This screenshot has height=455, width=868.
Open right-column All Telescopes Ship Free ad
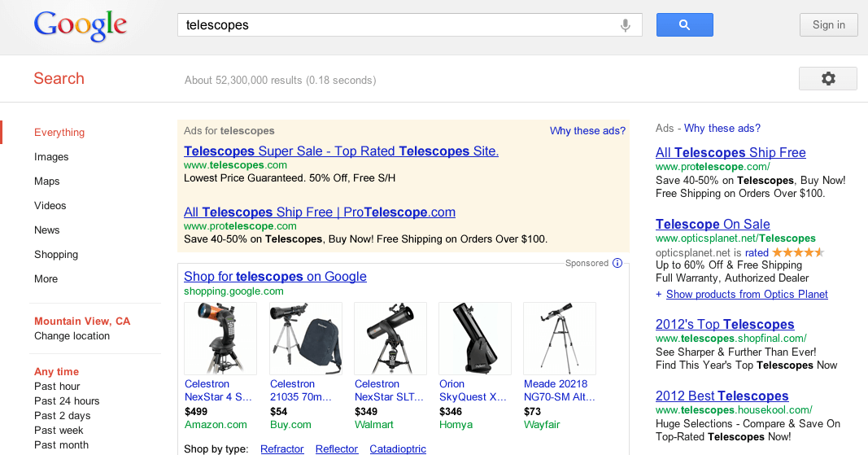click(x=731, y=152)
